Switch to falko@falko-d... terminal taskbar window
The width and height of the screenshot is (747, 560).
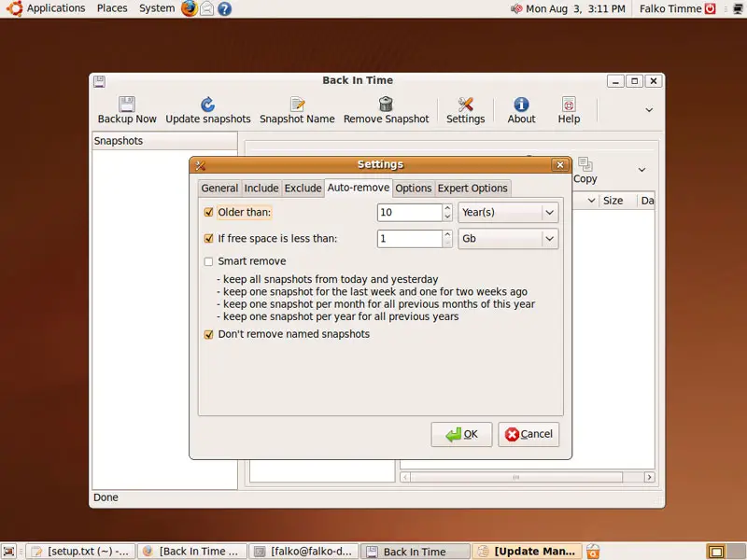click(304, 552)
